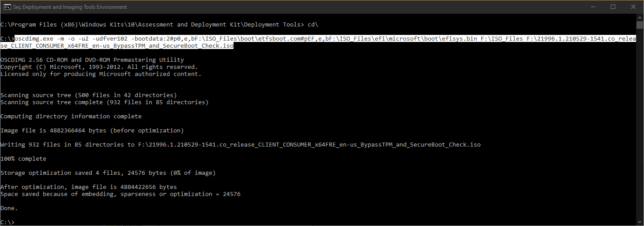
Task: Click the OSCDIMG 2.56 utility header line
Action: (x=92, y=60)
